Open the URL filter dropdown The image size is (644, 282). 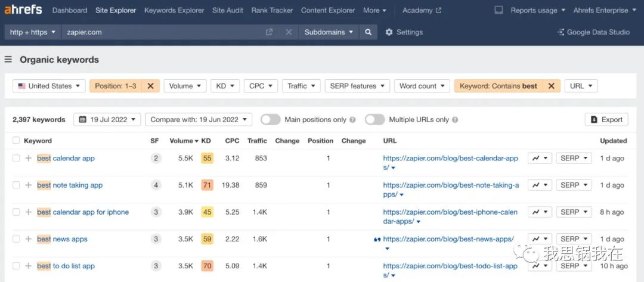click(x=581, y=86)
